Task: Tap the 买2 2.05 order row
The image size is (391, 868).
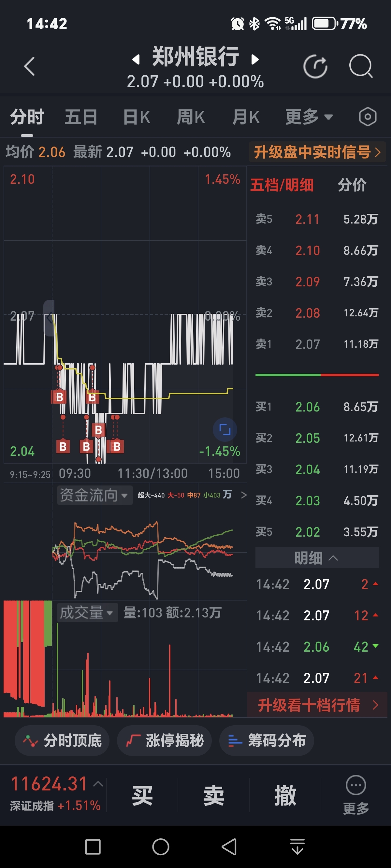Action: pos(317,438)
